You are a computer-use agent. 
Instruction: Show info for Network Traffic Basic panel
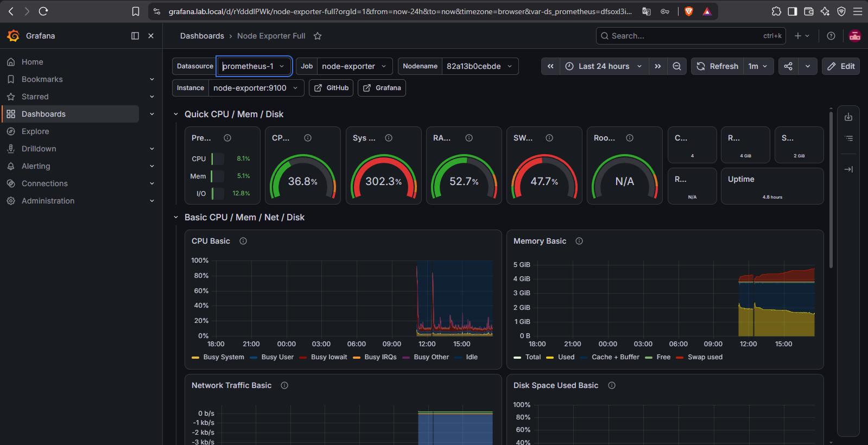click(x=284, y=385)
